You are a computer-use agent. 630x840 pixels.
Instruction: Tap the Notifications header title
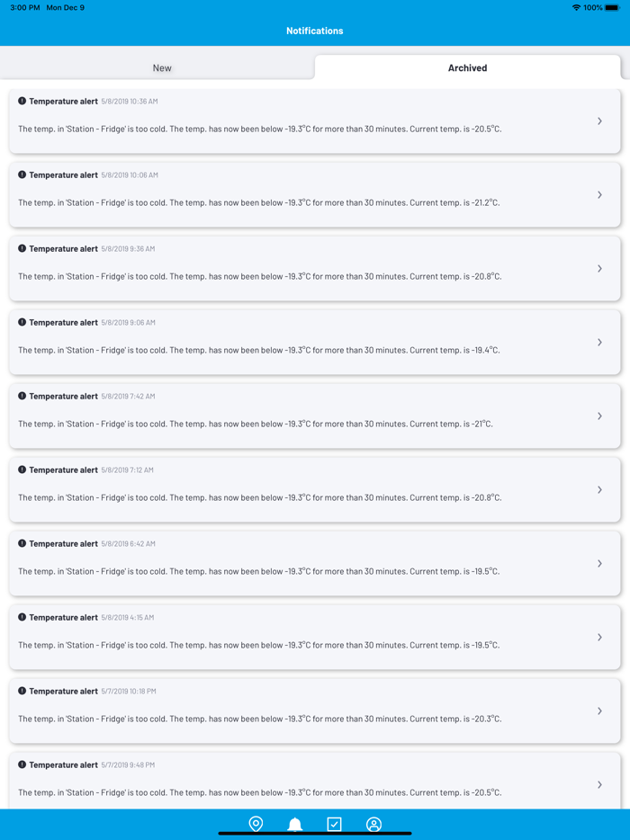pyautogui.click(x=314, y=31)
